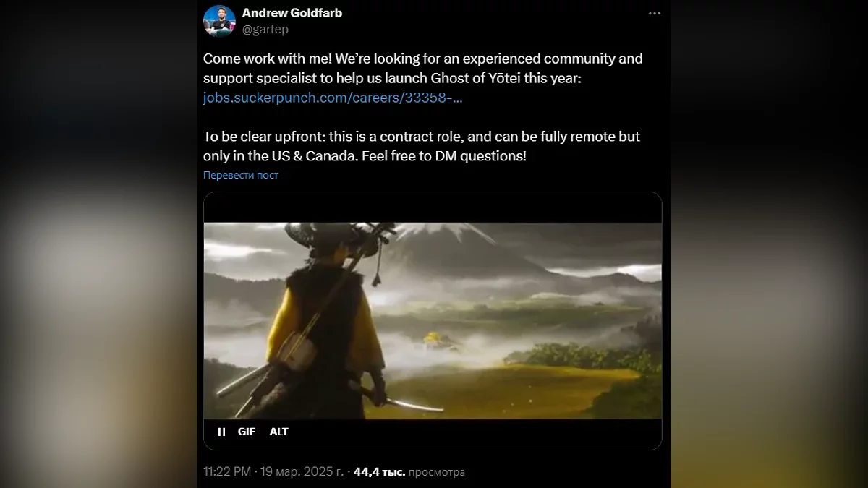Show the ALT description of the GIF
Viewport: 868px width, 488px height.
pos(278,432)
